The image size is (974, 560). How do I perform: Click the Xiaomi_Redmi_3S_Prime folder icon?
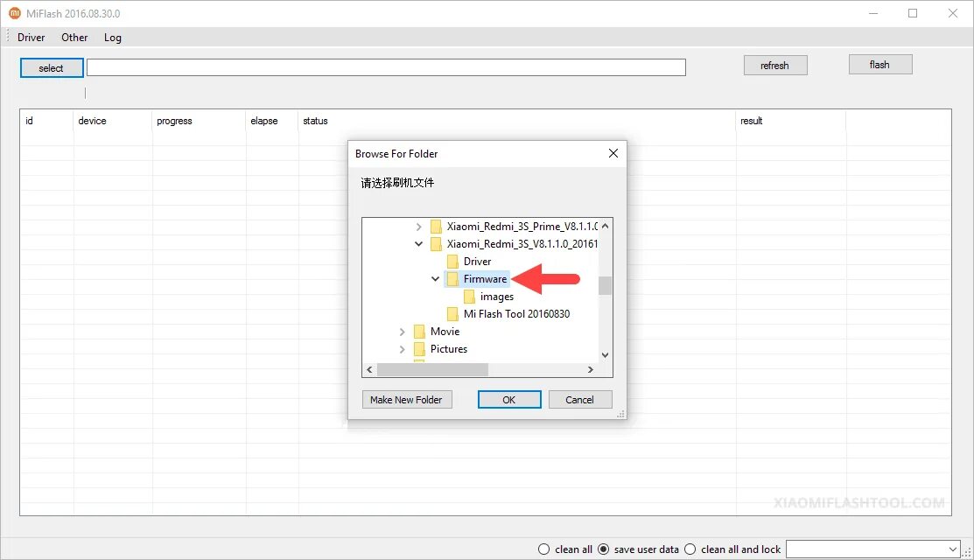click(x=436, y=227)
